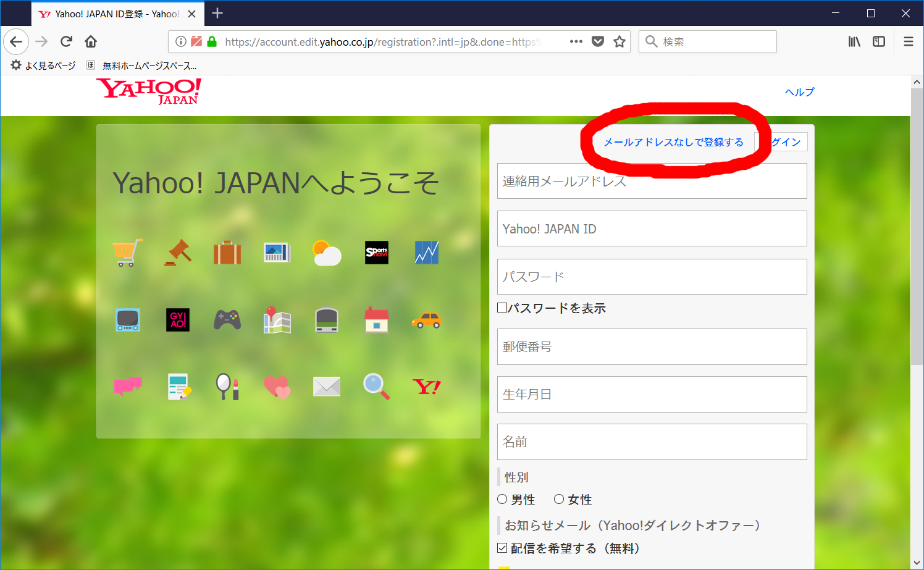Open the train transit icon
924x570 pixels.
pyautogui.click(x=327, y=320)
